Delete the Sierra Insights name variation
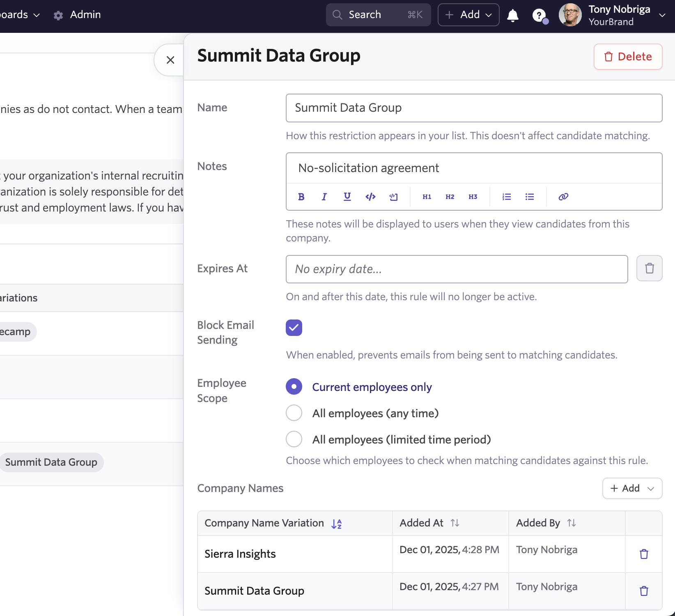 (644, 554)
